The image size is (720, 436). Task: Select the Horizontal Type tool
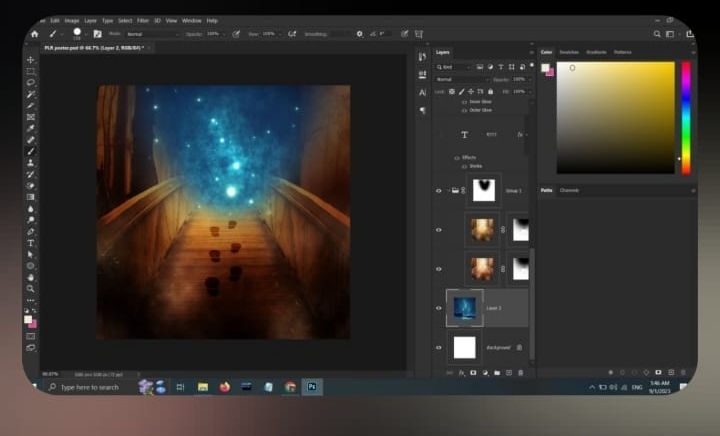(31, 243)
